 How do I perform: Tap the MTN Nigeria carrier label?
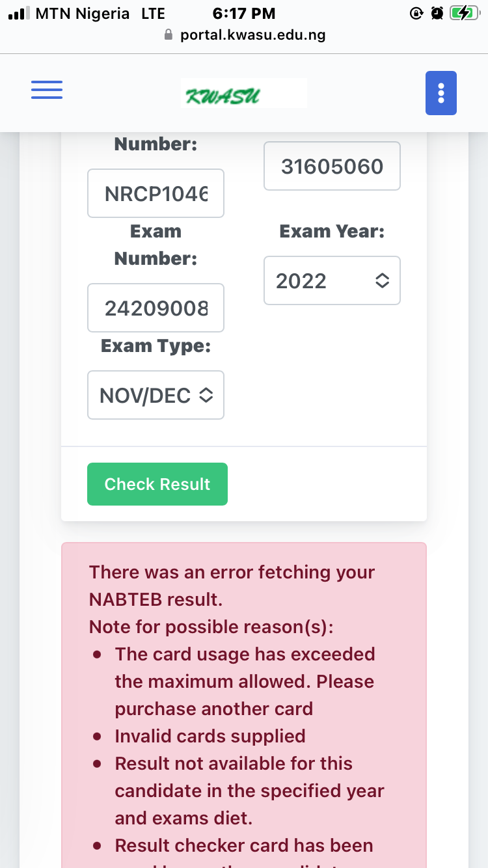click(x=83, y=13)
